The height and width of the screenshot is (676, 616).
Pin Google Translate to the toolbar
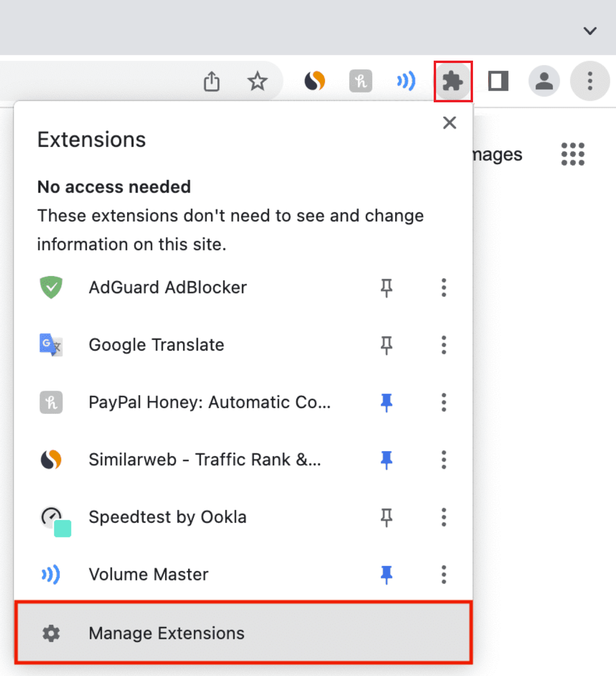point(387,345)
